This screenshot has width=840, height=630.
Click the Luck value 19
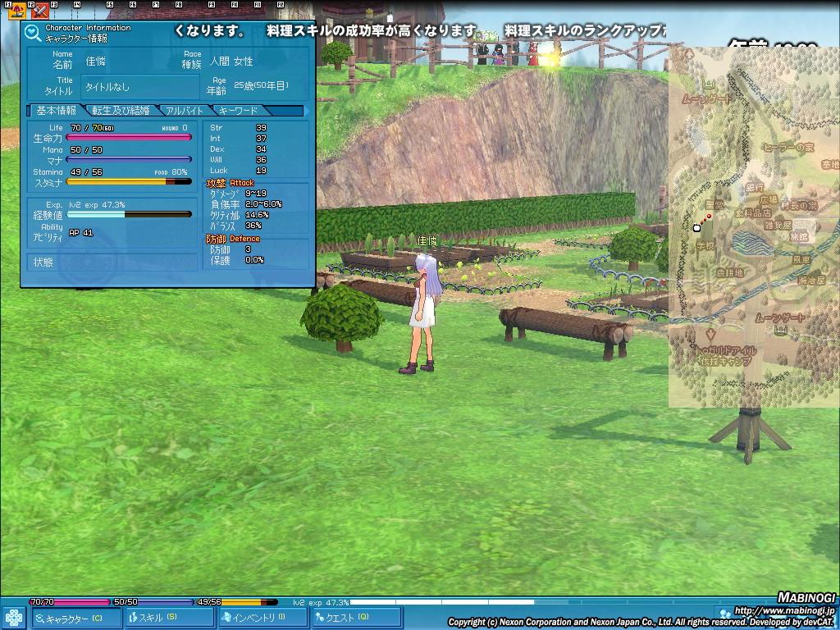click(261, 171)
